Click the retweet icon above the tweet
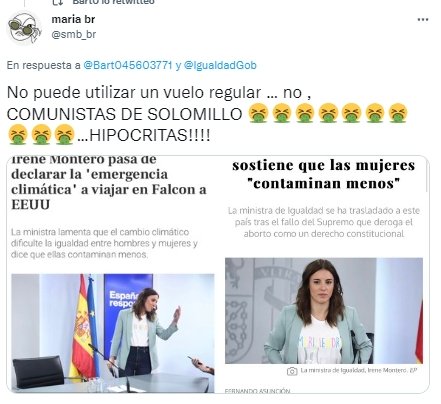441x404 pixels. 58,2
